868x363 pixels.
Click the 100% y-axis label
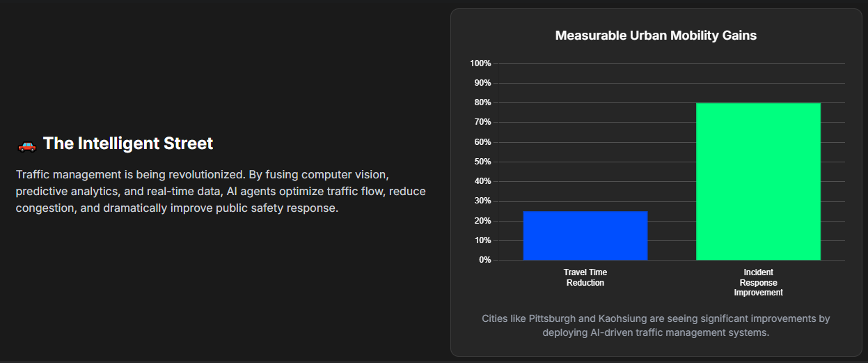(x=480, y=63)
